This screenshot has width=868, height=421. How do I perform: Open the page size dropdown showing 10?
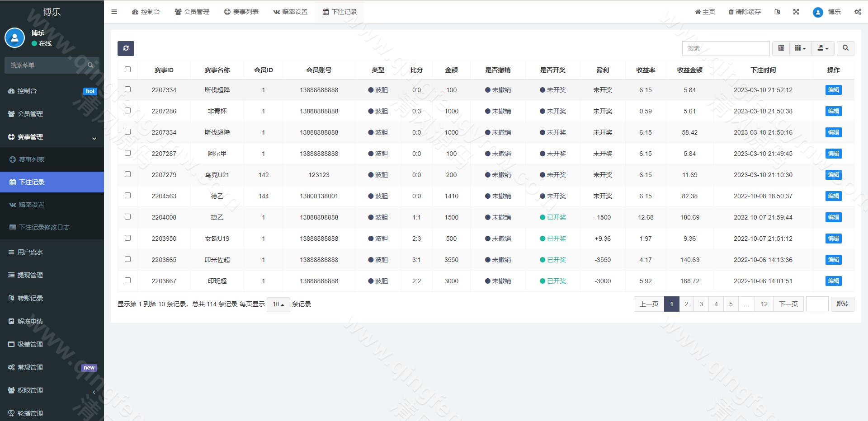(x=278, y=304)
